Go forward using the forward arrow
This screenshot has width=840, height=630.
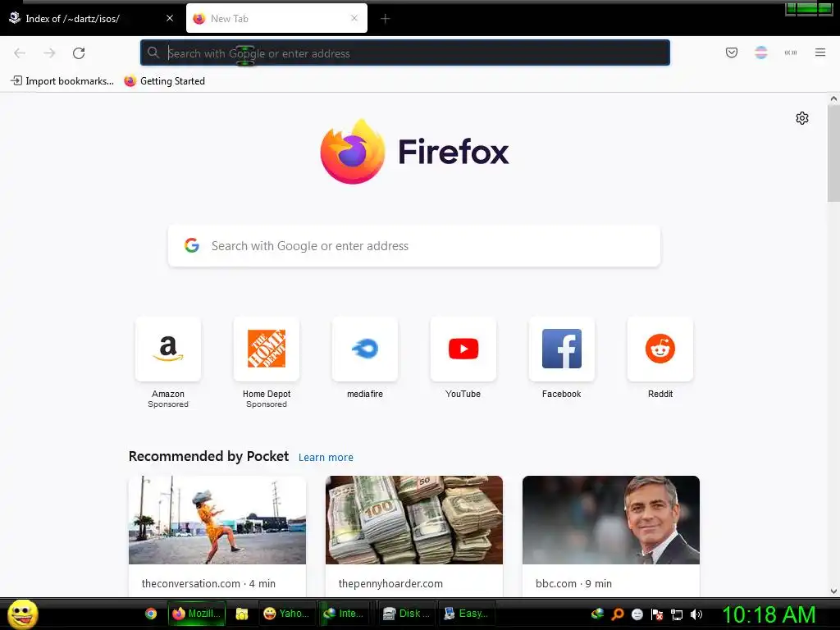[49, 53]
